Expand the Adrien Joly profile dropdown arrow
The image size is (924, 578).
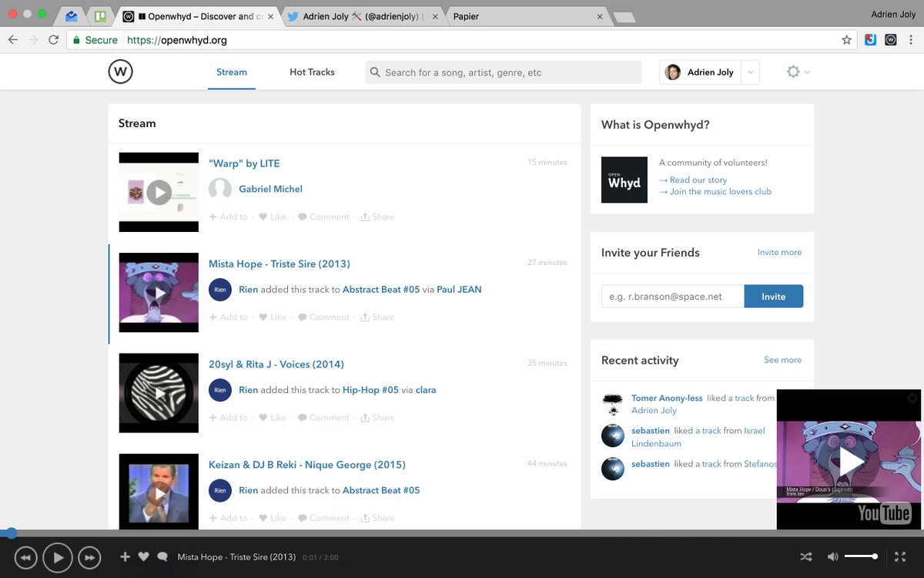pos(751,72)
